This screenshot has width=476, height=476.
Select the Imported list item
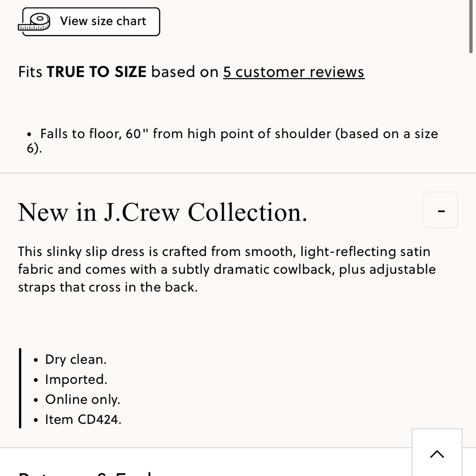pos(76,379)
